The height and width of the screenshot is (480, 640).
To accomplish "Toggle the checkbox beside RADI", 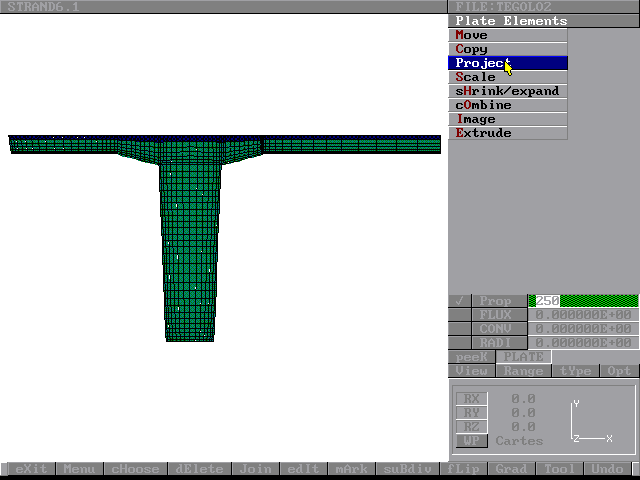I will [460, 342].
